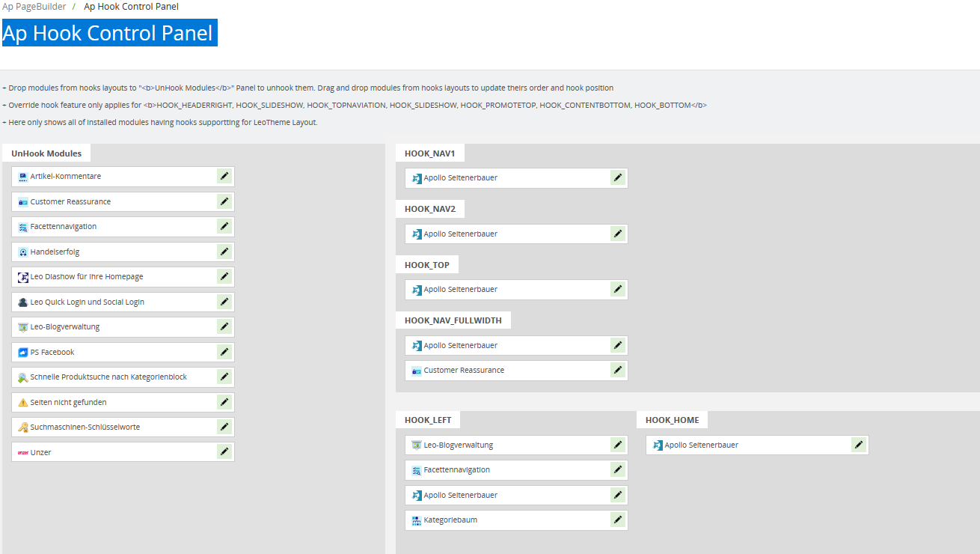Click edit pencil for Artikel-Kommentare module
The width and height of the screenshot is (980, 554).
(224, 176)
